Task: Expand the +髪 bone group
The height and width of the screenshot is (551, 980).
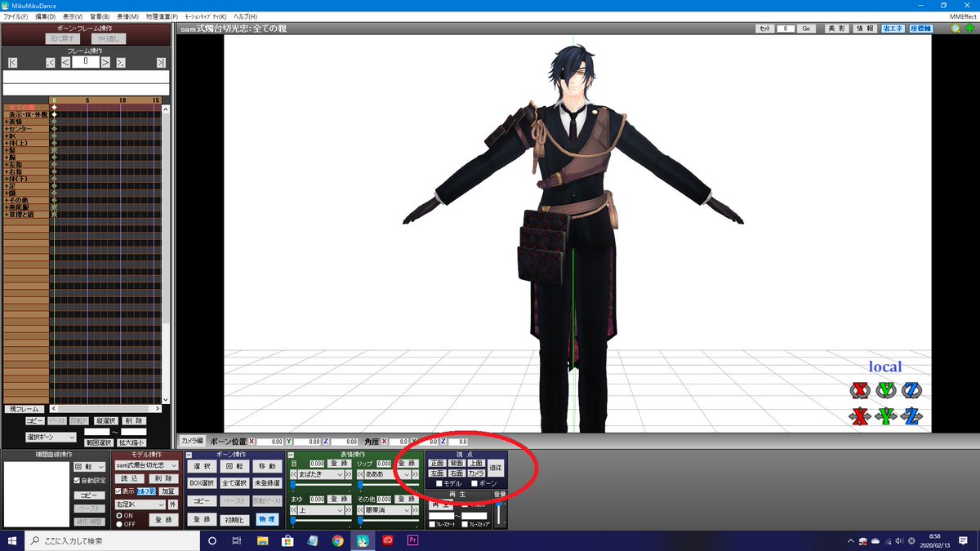Action: tap(25, 150)
